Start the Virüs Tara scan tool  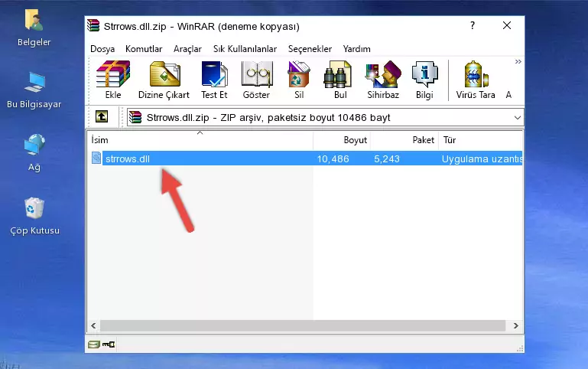(476, 80)
